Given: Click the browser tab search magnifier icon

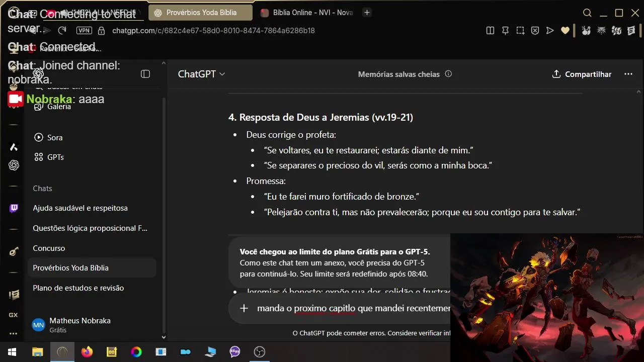Looking at the screenshot, I should click(587, 13).
